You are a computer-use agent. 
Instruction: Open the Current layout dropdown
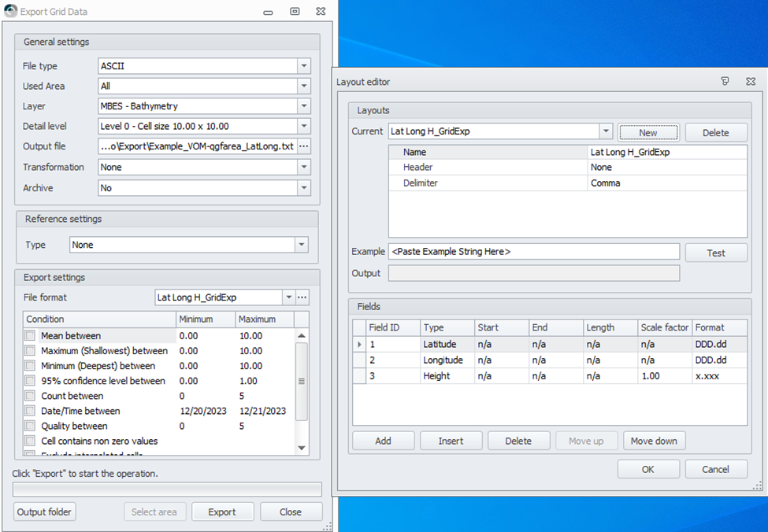point(605,131)
